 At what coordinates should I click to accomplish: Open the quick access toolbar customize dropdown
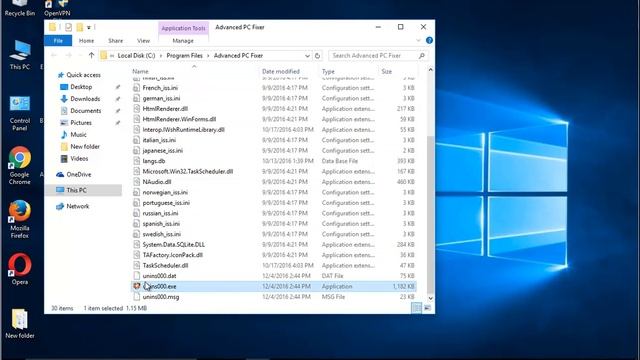tap(89, 28)
